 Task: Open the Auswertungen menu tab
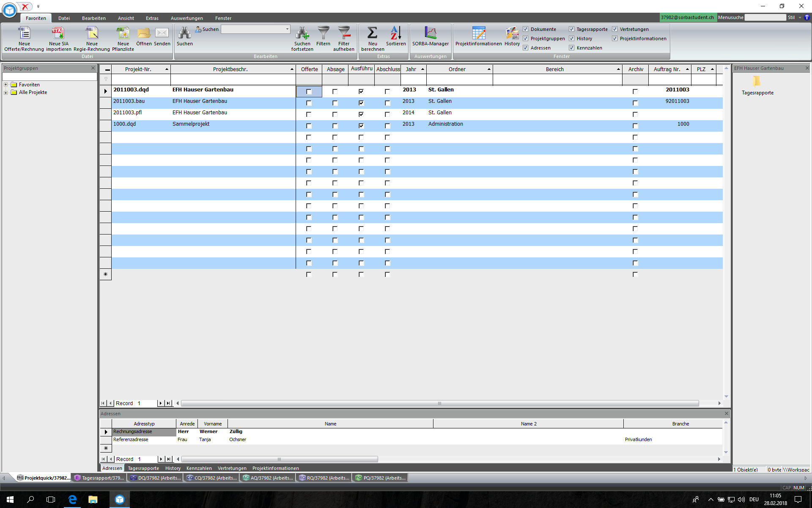tap(187, 18)
